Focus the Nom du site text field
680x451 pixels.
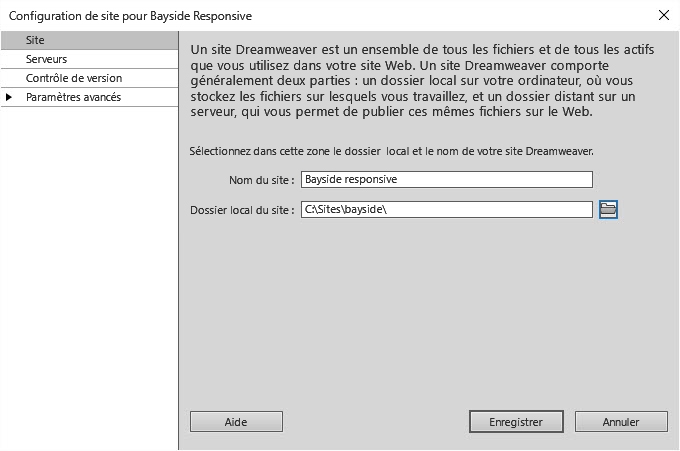[x=446, y=180]
